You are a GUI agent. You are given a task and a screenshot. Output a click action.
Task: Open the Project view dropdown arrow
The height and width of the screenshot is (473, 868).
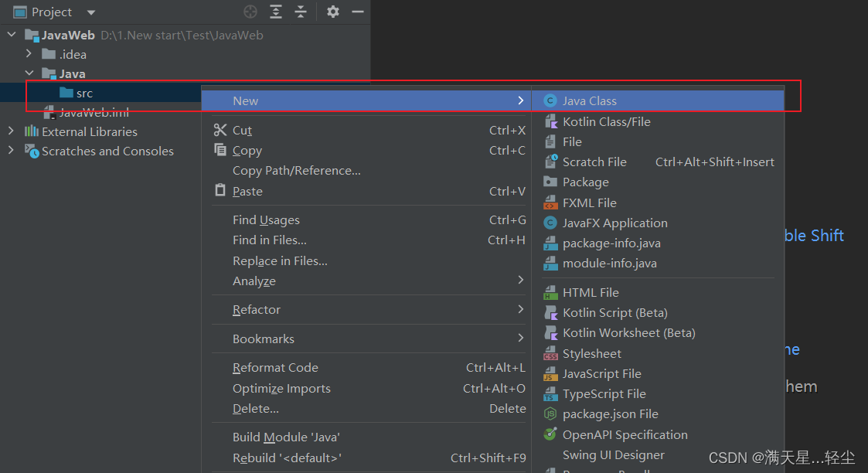[91, 12]
